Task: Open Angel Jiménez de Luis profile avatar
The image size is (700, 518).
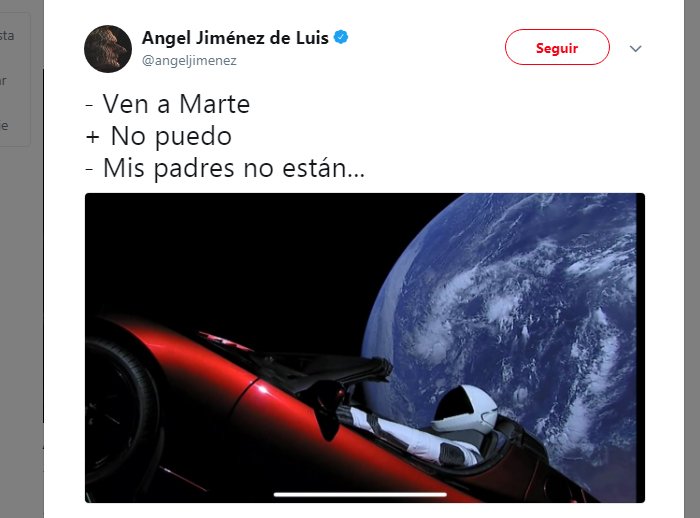Action: [108, 49]
